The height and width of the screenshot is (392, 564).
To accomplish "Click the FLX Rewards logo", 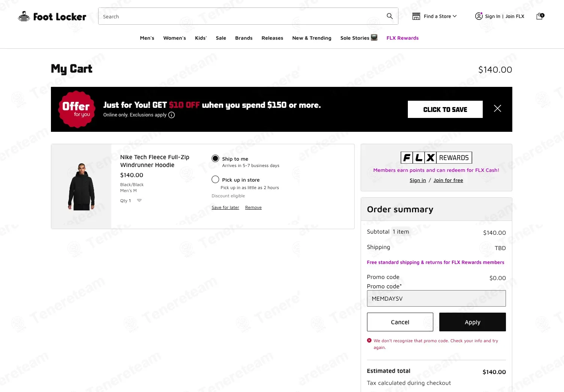I will (x=436, y=158).
